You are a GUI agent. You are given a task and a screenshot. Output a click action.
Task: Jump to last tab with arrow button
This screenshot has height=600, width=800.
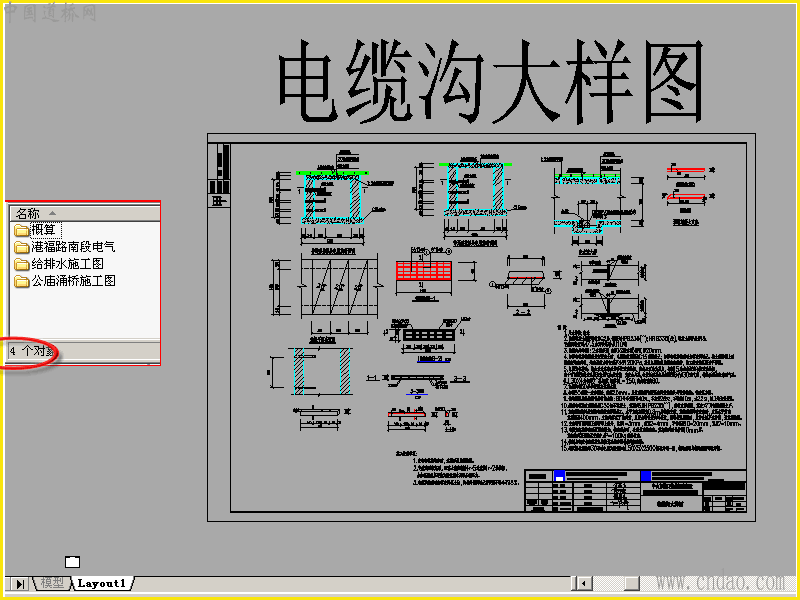pyautogui.click(x=19, y=584)
